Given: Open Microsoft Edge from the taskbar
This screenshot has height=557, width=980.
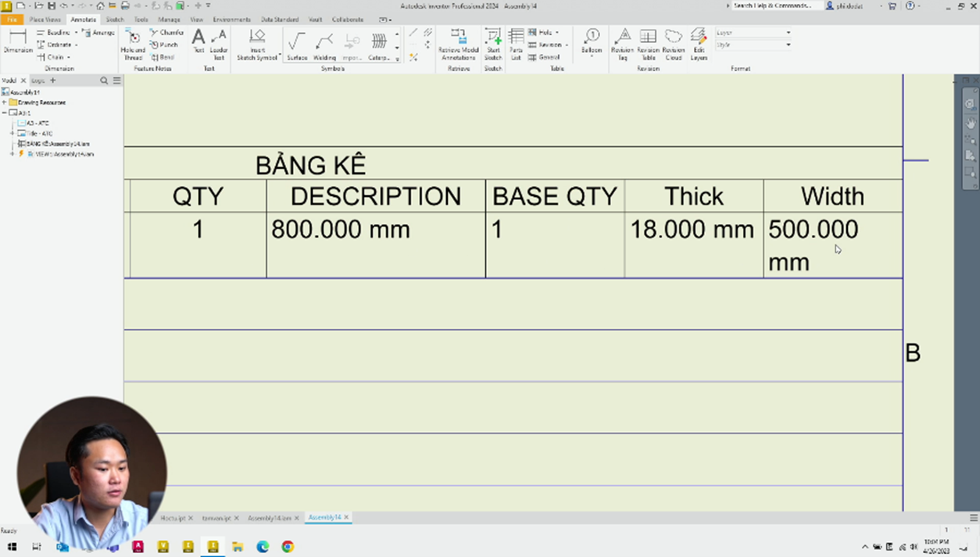Looking at the screenshot, I should pos(263,547).
